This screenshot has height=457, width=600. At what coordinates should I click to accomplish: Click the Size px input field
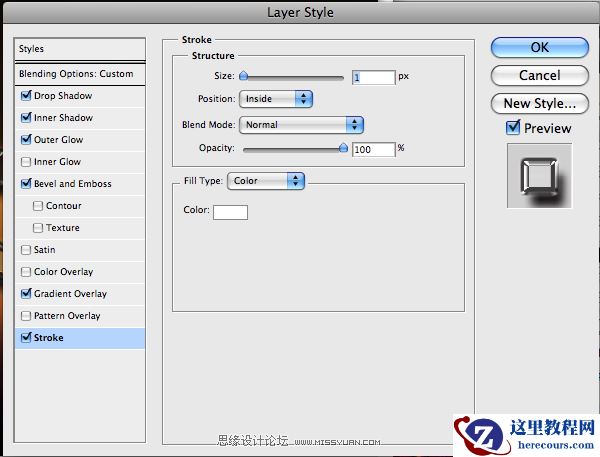[x=373, y=77]
